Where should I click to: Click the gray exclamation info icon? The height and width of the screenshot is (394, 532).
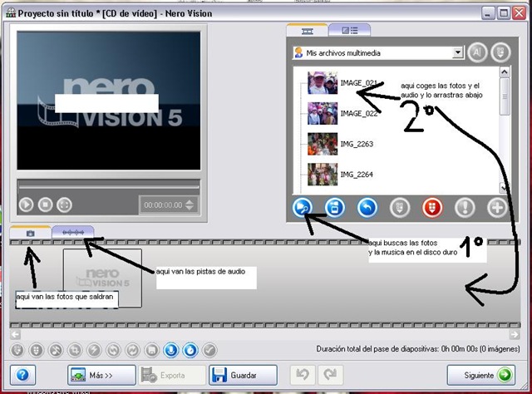[x=465, y=207]
